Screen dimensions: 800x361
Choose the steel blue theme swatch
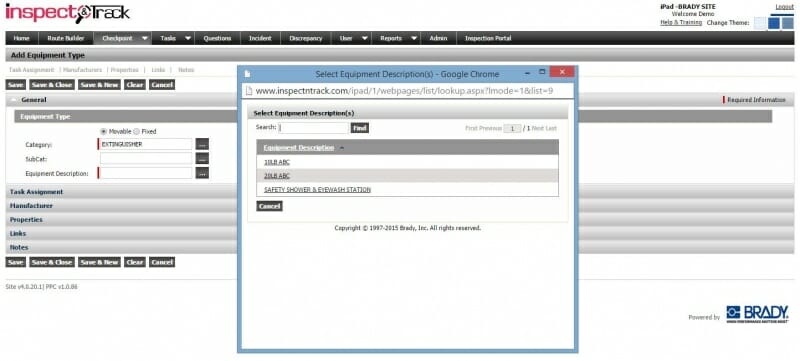click(788, 23)
